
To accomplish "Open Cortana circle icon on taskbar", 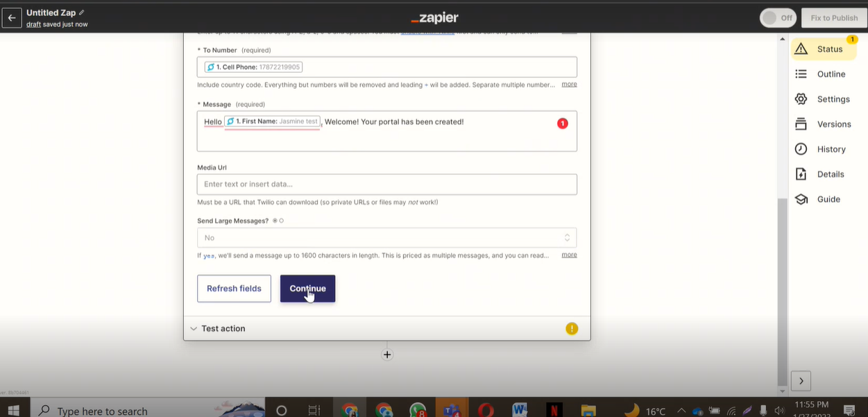I will click(x=281, y=410).
